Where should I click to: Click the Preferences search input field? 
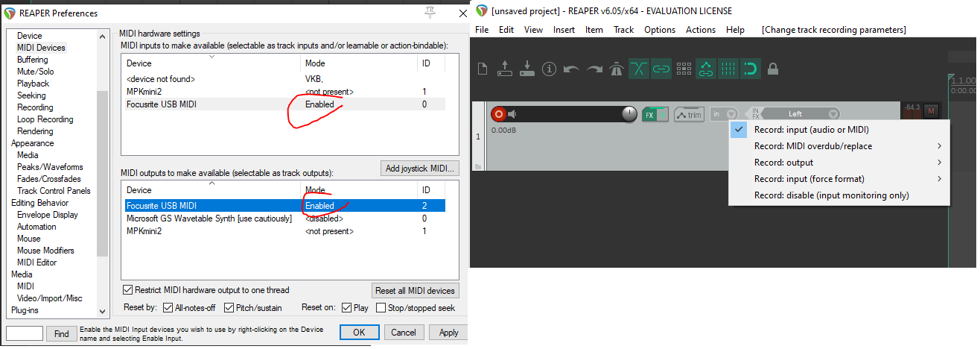pyautogui.click(x=25, y=334)
